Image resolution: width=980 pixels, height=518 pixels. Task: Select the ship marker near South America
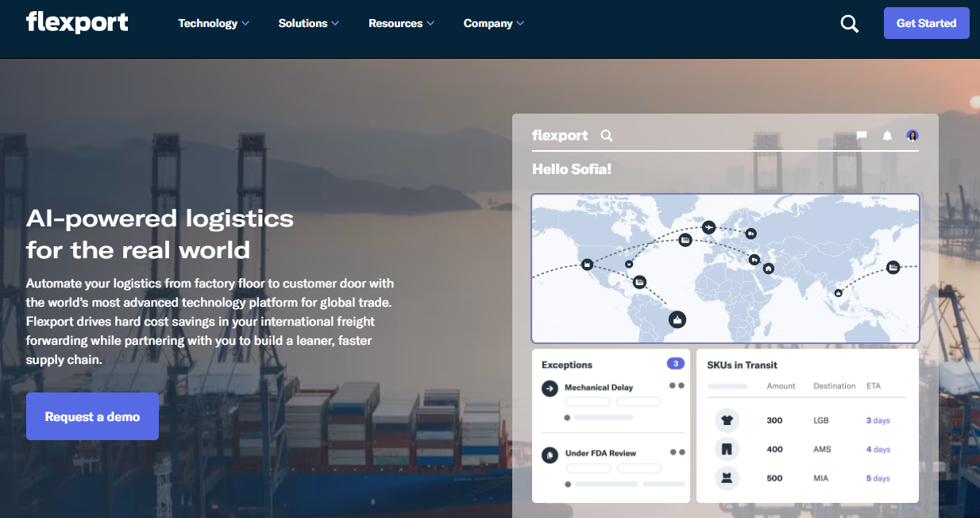pyautogui.click(x=677, y=319)
